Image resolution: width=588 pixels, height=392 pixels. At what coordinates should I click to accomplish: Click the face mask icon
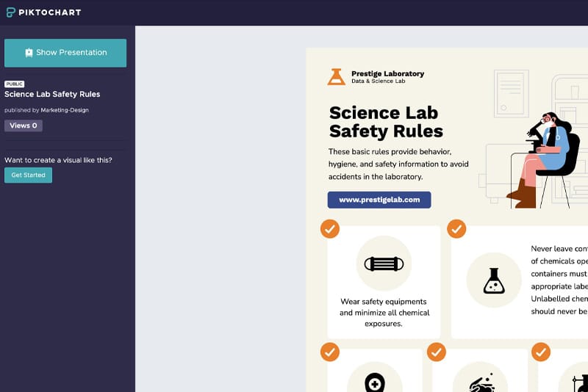(384, 264)
